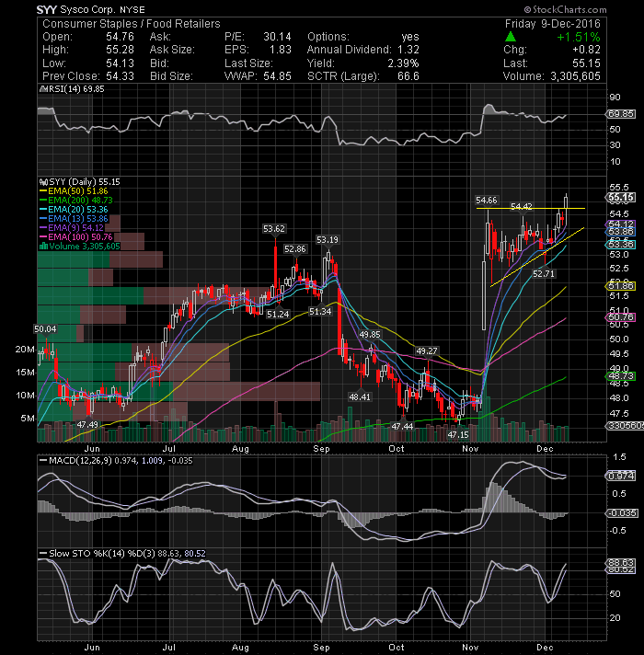Click the +1.51% percentage change value
The image size is (644, 655).
pos(579,37)
